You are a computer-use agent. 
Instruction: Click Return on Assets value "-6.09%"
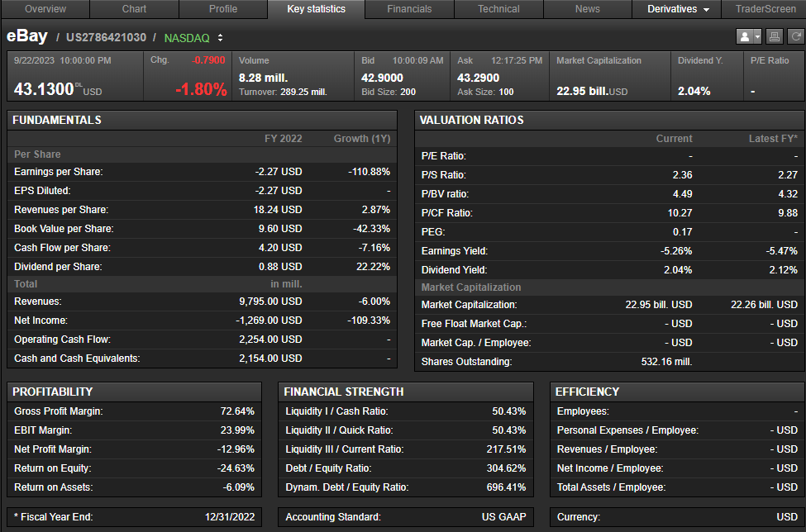(239, 487)
